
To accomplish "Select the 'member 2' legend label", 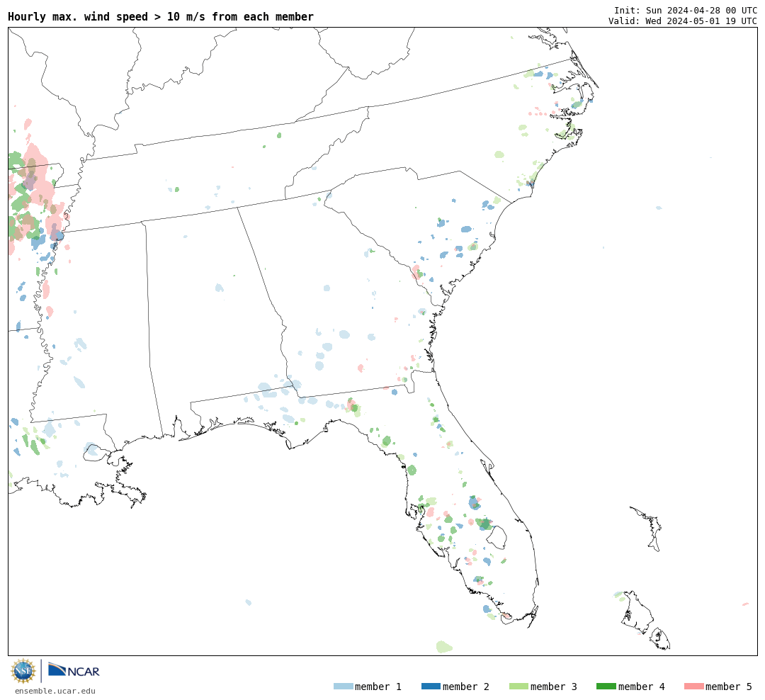I will 466,687.
